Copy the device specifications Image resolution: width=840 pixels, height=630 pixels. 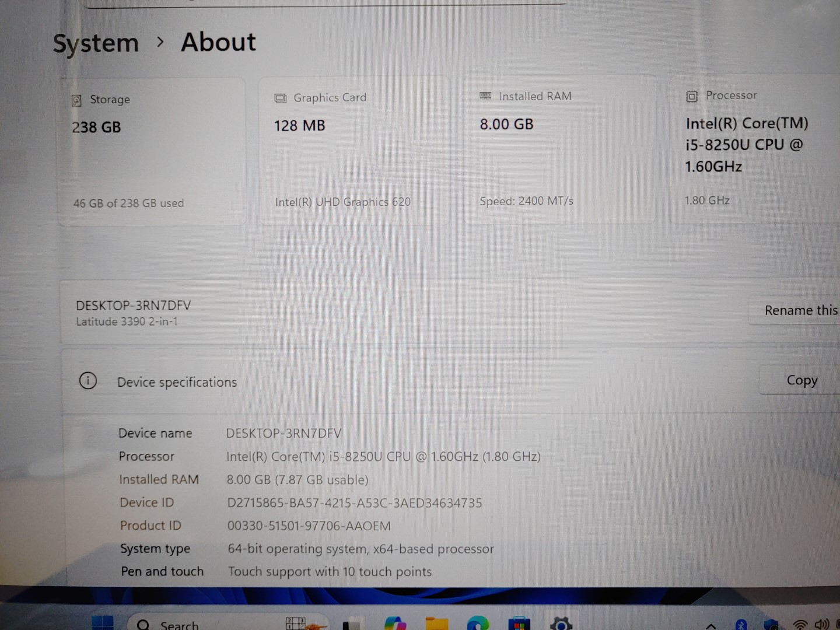[x=801, y=380]
